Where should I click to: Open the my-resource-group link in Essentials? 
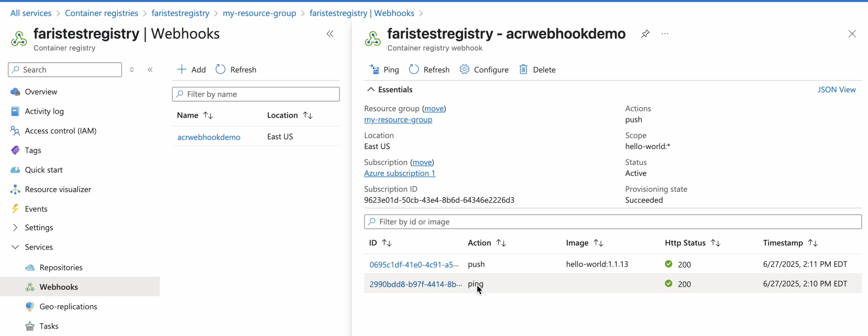pos(398,120)
